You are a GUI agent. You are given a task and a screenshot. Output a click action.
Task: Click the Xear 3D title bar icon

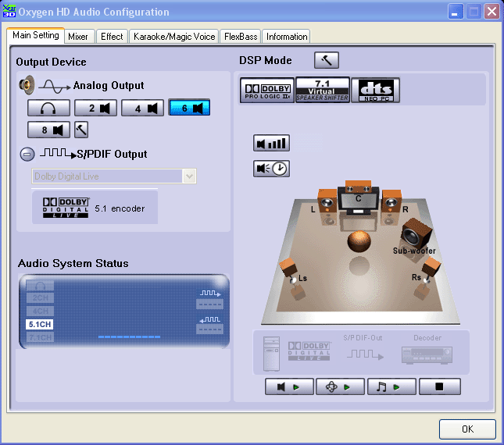click(9, 11)
